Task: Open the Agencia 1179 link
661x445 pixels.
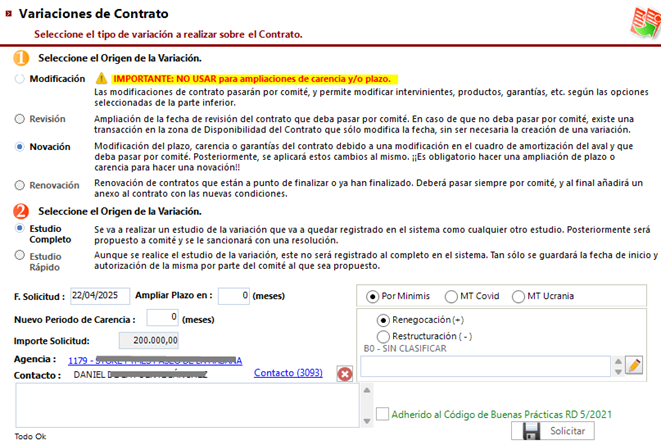Action: pyautogui.click(x=155, y=361)
